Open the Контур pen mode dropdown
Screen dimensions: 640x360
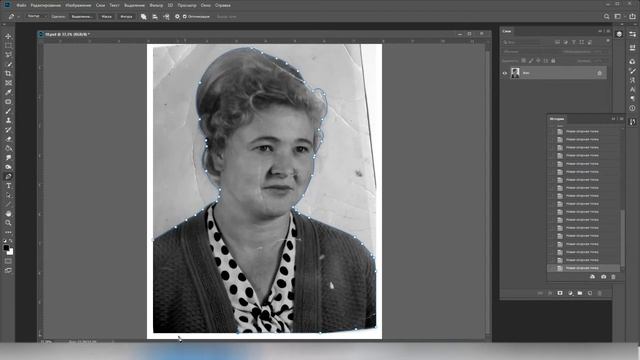tap(36, 16)
